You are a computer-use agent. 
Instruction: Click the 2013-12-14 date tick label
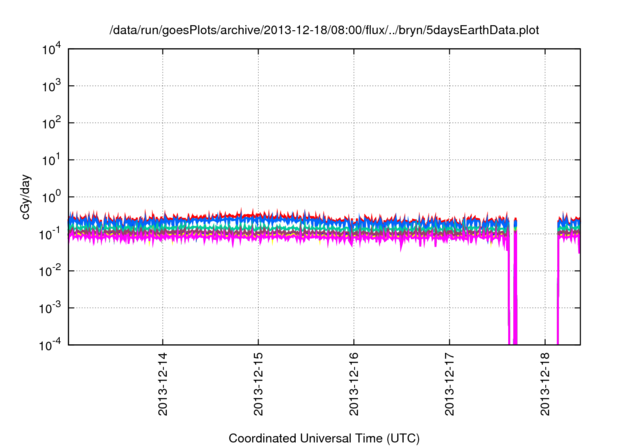click(162, 384)
